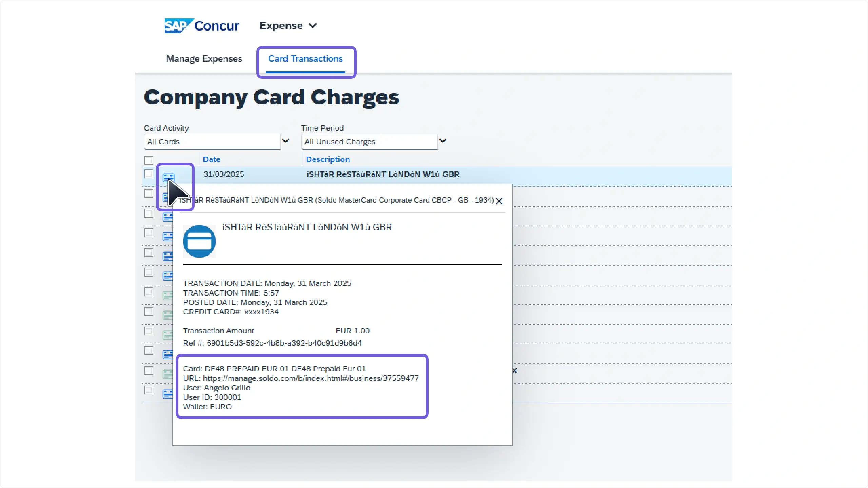The height and width of the screenshot is (488, 868).
Task: Click the card details icon on 31/03/2025 row
Action: coord(169,177)
